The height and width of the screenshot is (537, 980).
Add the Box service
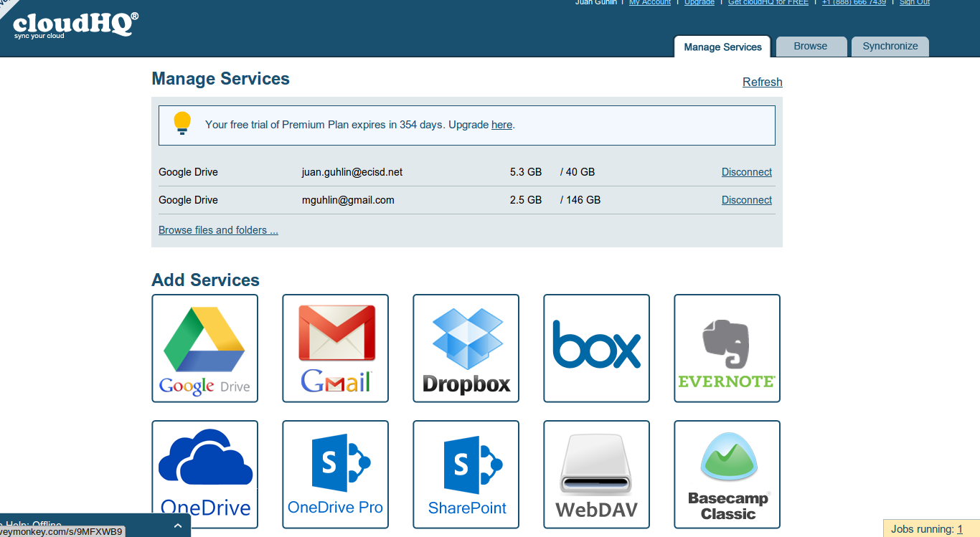(596, 348)
